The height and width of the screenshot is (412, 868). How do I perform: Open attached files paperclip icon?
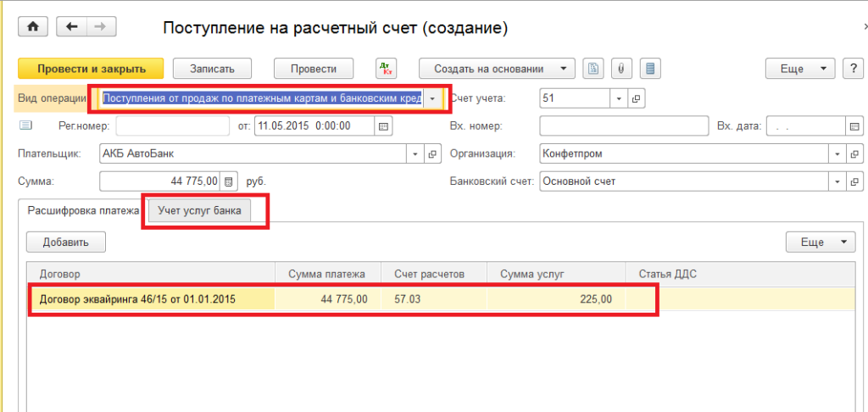tap(621, 69)
